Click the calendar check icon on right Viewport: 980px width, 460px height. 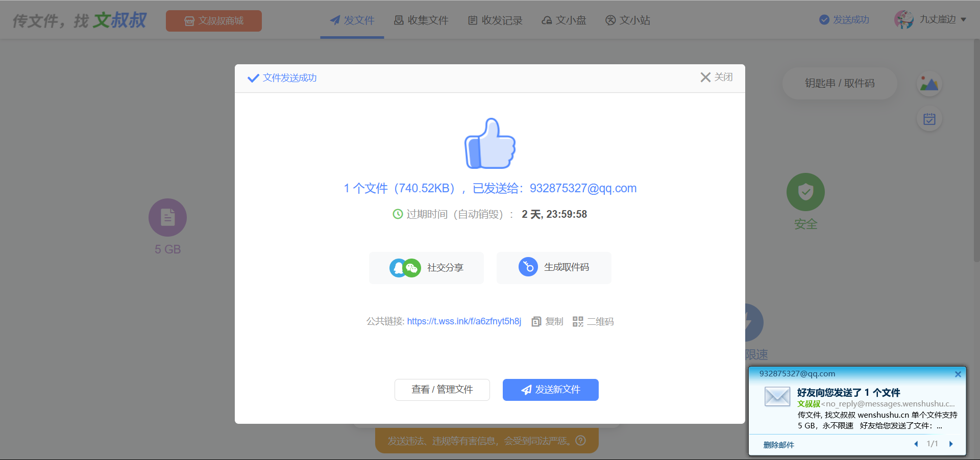coord(929,119)
